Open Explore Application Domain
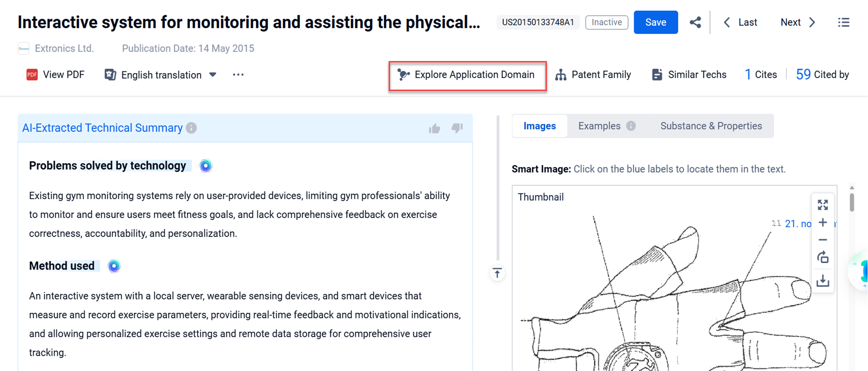 467,75
